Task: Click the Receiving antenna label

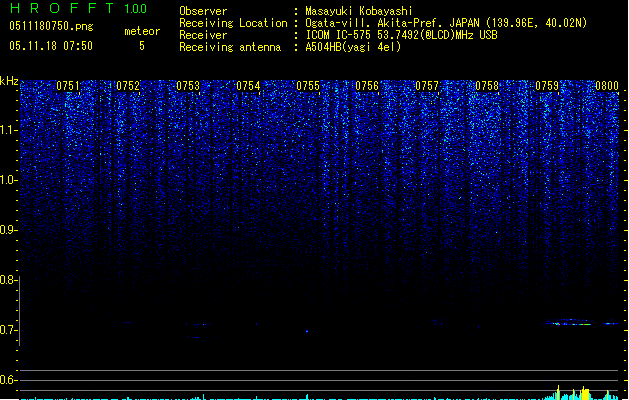Action: click(x=230, y=47)
